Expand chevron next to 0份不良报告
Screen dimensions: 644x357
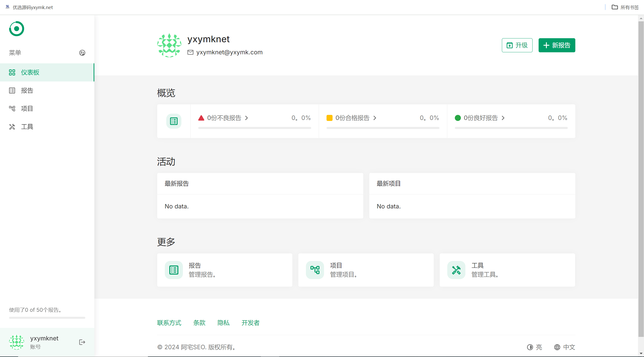point(247,118)
